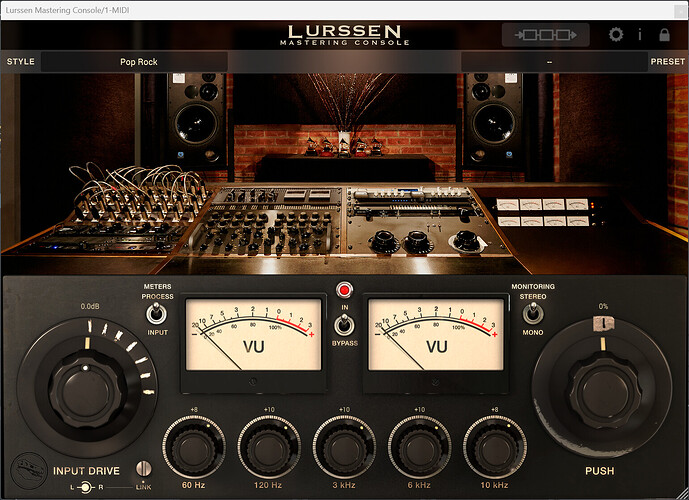Close the Lurssen Mastering Console window
The image size is (689, 500).
click(682, 10)
